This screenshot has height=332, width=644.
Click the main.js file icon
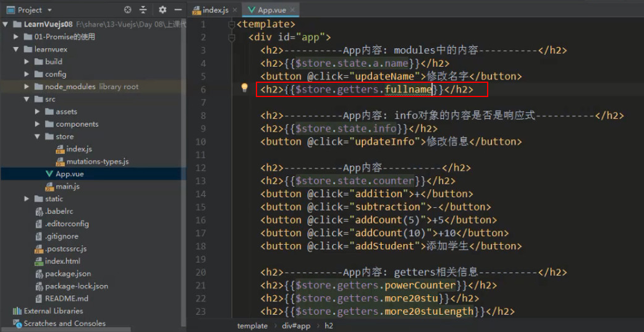tap(49, 187)
